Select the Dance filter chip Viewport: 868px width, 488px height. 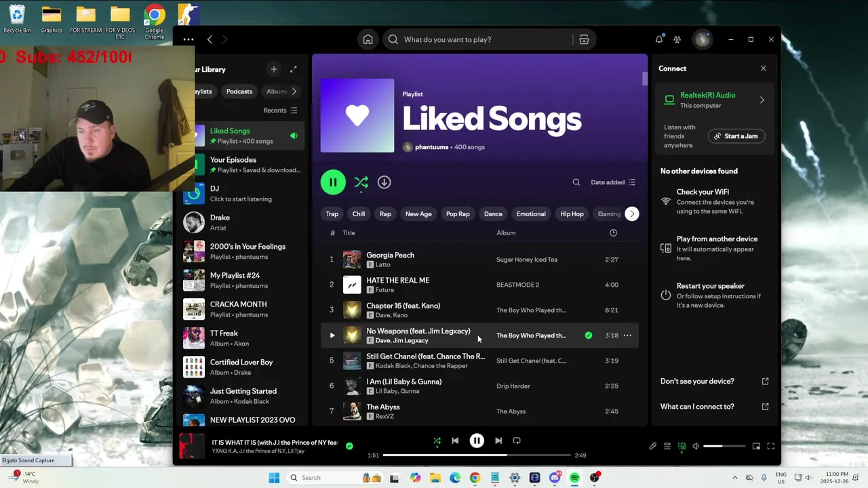coord(493,214)
